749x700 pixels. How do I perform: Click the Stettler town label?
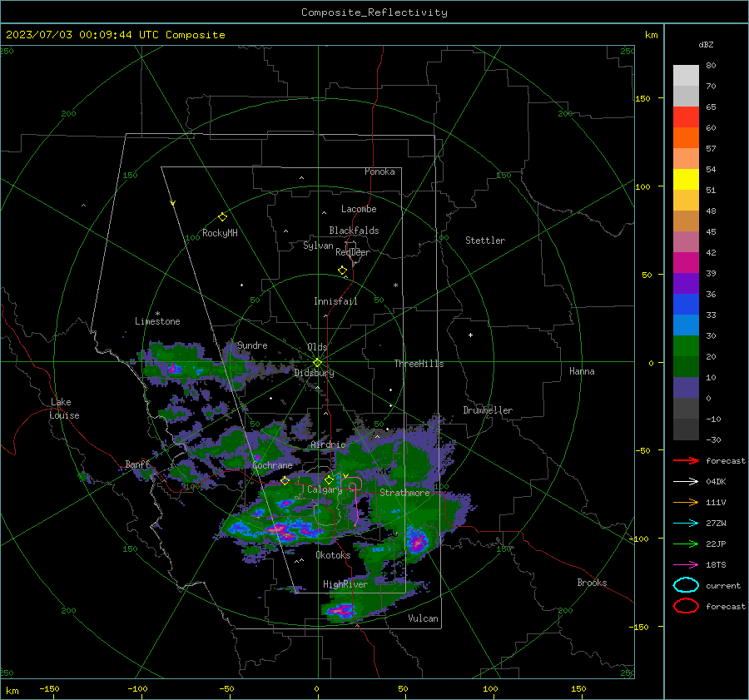[x=485, y=241]
